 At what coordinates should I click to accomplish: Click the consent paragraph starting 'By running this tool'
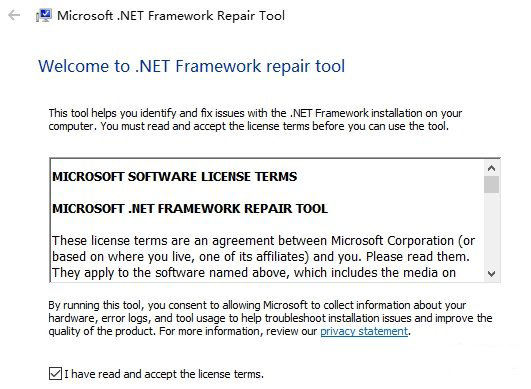pos(270,318)
